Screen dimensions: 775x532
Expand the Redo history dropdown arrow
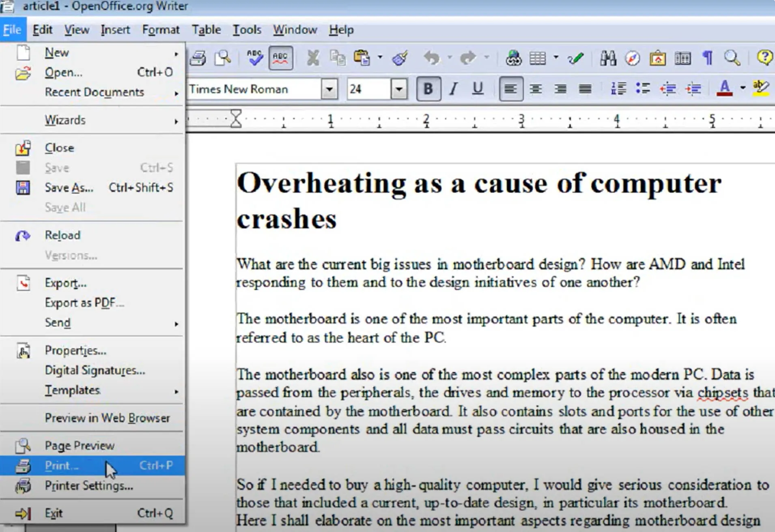coord(486,58)
